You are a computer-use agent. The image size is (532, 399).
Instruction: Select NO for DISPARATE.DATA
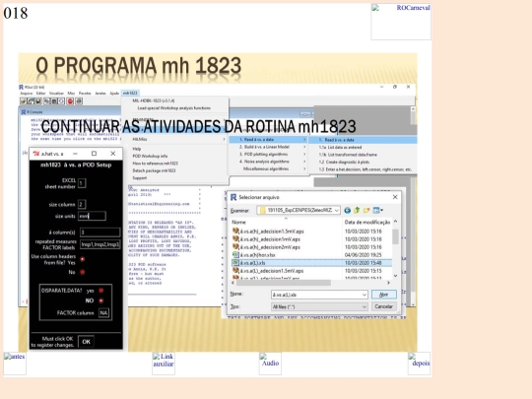coord(100,300)
